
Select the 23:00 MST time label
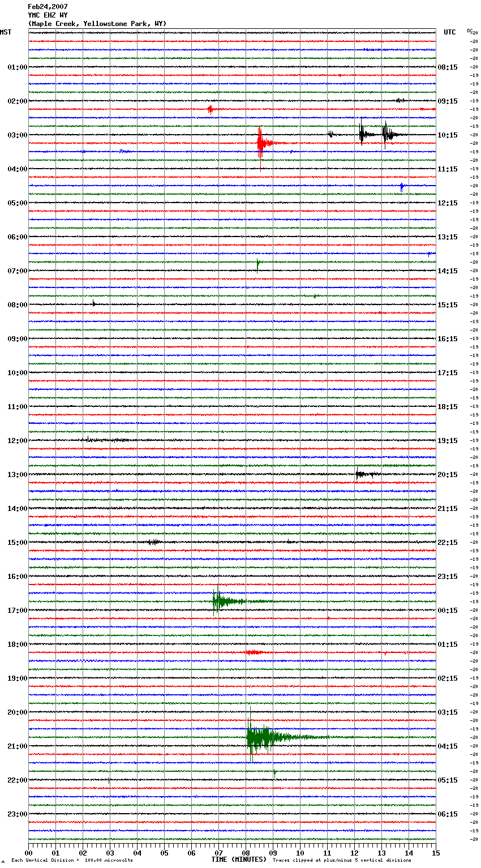(x=18, y=814)
